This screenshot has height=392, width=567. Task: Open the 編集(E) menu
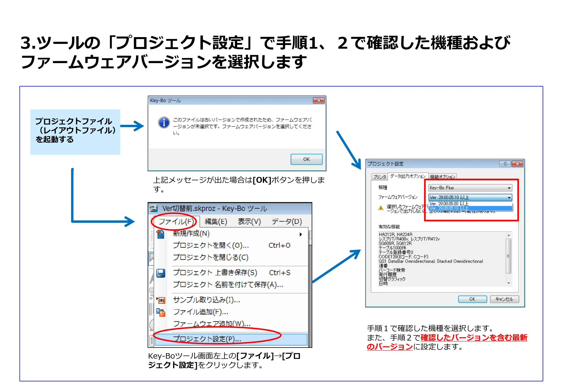pyautogui.click(x=216, y=221)
